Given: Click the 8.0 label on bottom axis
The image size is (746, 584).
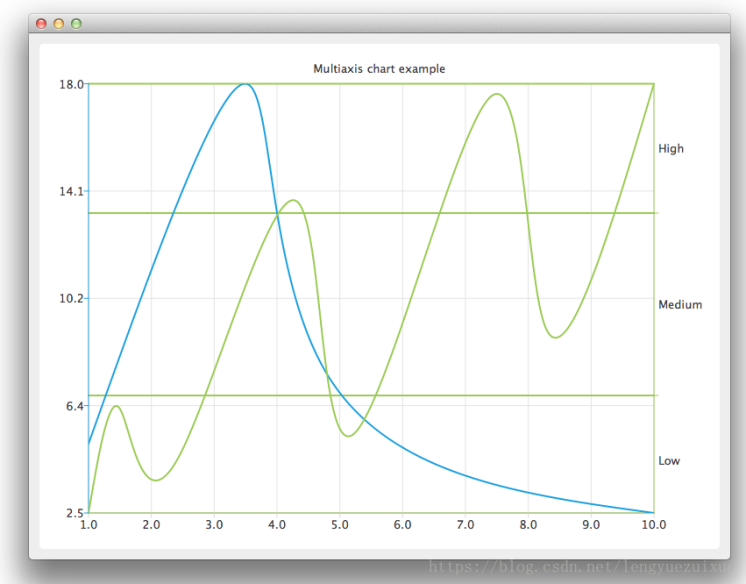Looking at the screenshot, I should click(528, 525).
